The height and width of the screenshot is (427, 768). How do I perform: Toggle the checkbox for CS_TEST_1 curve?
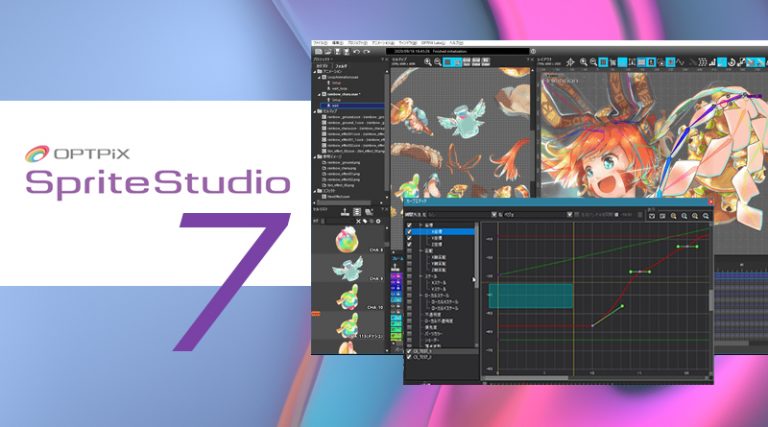(409, 352)
